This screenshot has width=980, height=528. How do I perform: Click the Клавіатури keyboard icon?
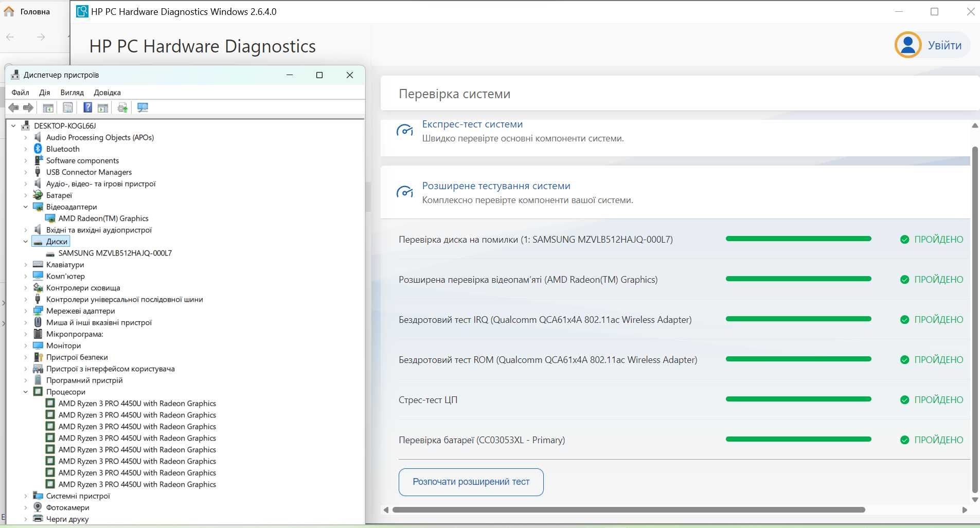[x=38, y=264]
